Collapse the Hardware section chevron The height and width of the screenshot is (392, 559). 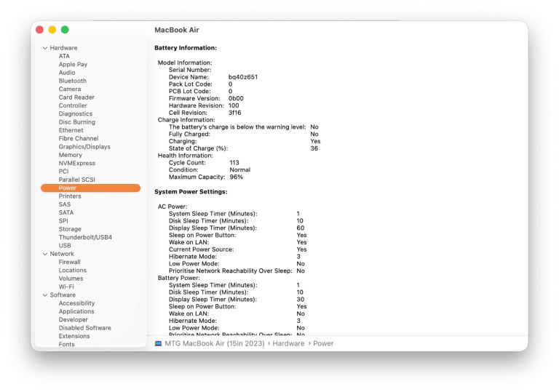click(45, 48)
